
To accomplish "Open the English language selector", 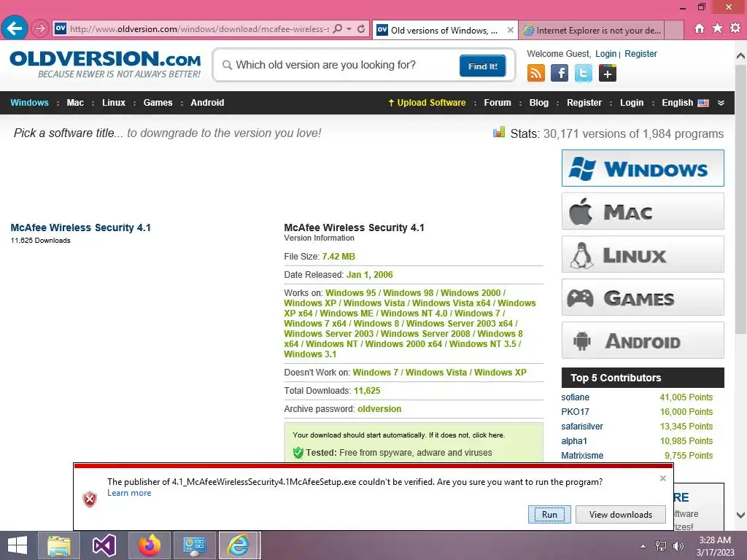I will point(685,103).
